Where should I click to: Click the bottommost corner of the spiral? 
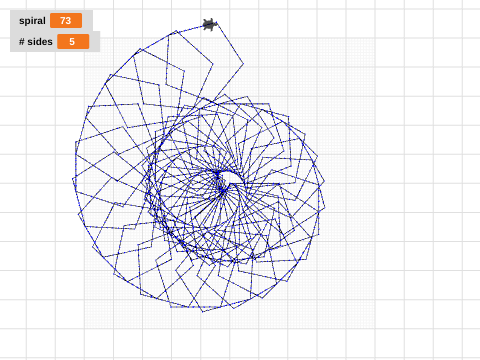(x=203, y=312)
